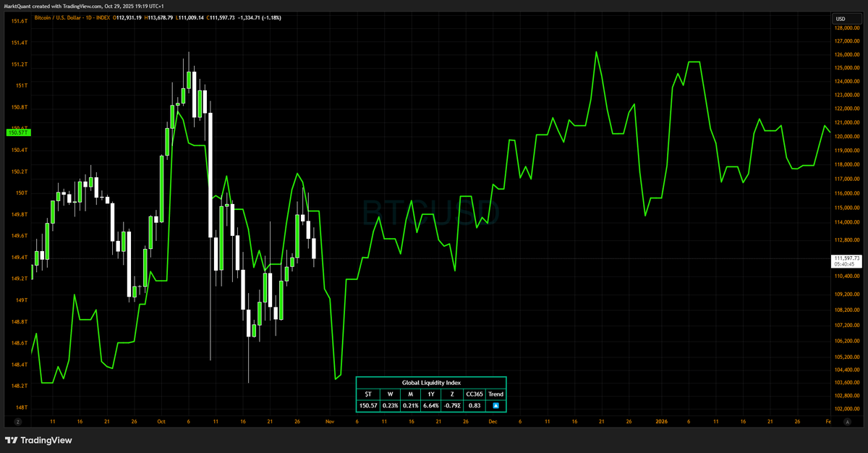868x453 pixels.
Task: Click the 151.6T left scale label
Action: [20, 21]
